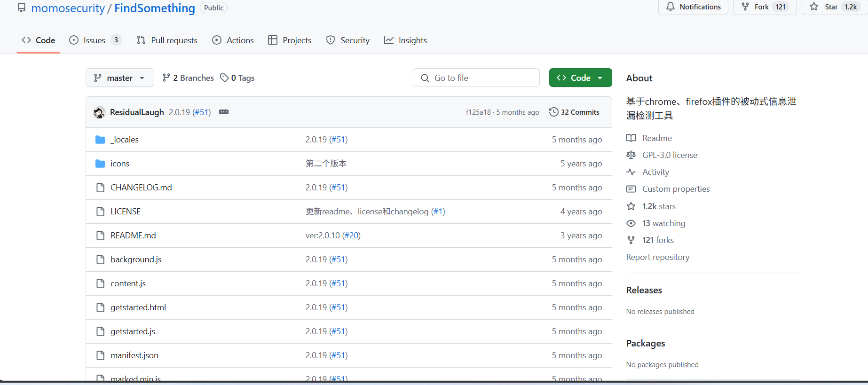Open momosecurity owner link
Image resolution: width=868 pixels, height=385 pixels.
click(x=68, y=8)
